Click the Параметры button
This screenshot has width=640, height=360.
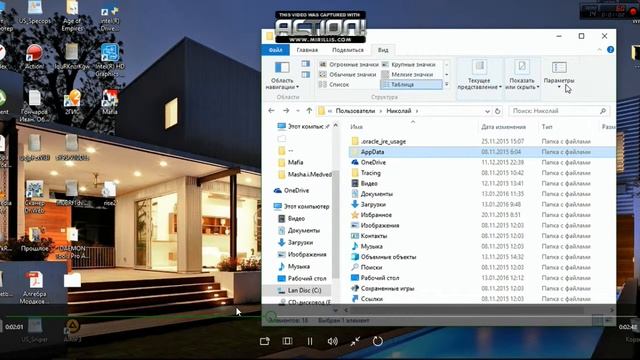point(559,74)
